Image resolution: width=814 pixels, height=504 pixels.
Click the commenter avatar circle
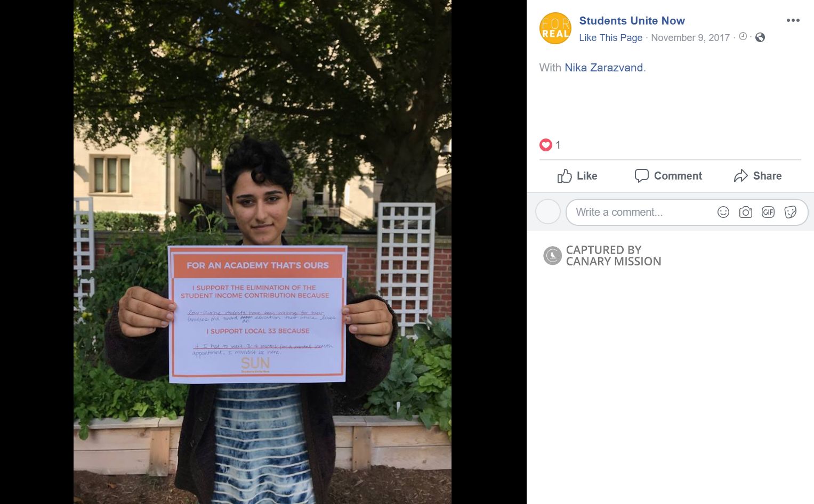[547, 212]
